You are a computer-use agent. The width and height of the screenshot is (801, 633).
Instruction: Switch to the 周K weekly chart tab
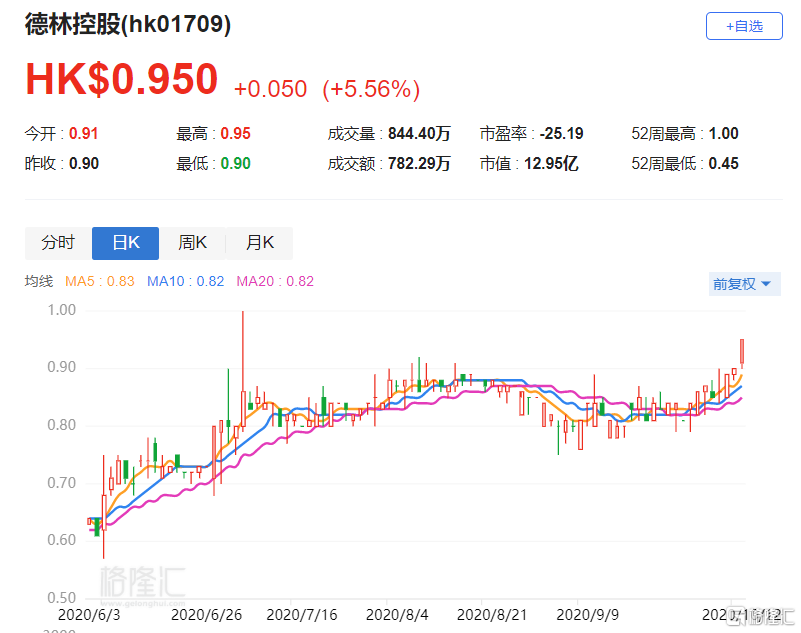[x=192, y=243]
